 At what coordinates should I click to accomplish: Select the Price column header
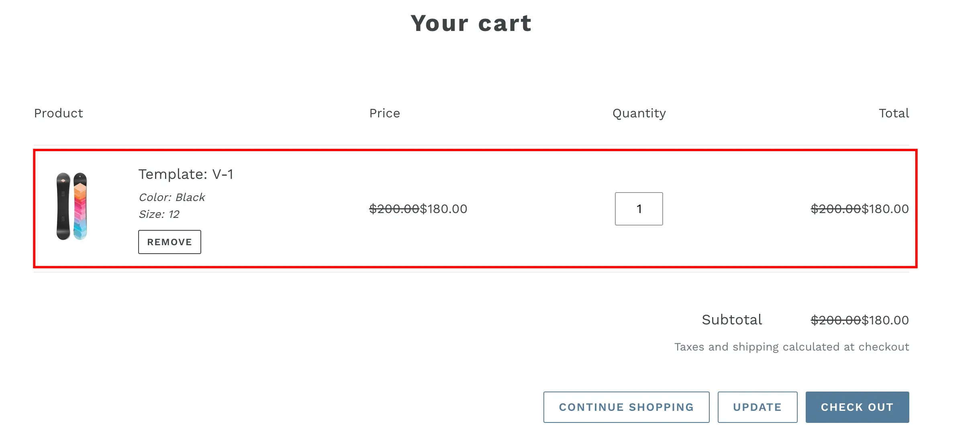[x=384, y=113]
